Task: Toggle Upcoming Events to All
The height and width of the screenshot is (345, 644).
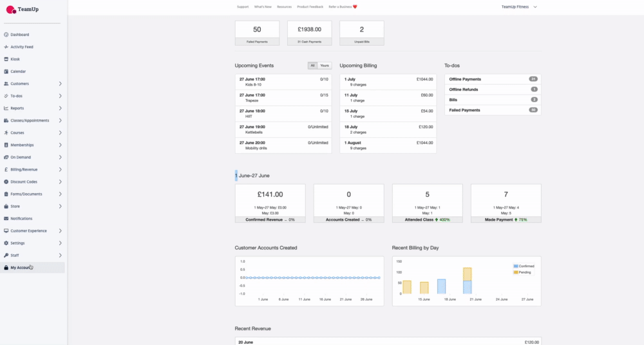Action: click(312, 66)
